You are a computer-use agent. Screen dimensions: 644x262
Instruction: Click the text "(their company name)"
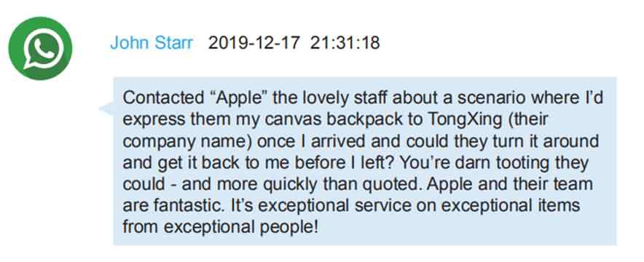[315, 131]
